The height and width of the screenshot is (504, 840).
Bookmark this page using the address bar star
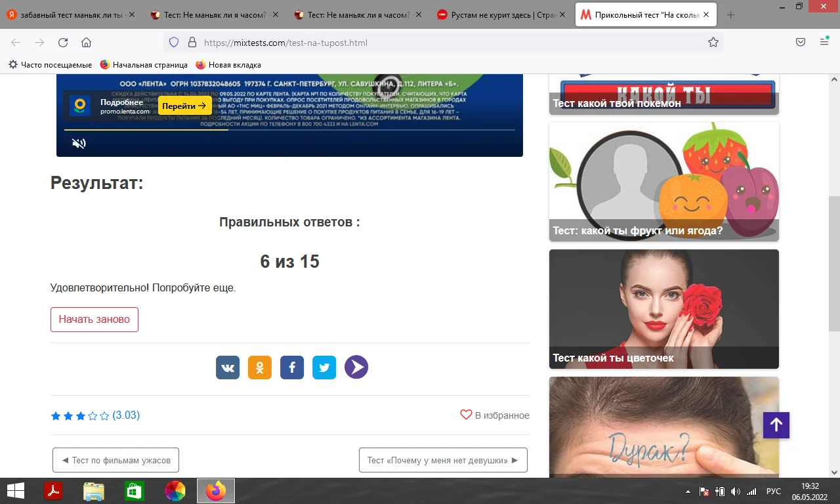713,41
